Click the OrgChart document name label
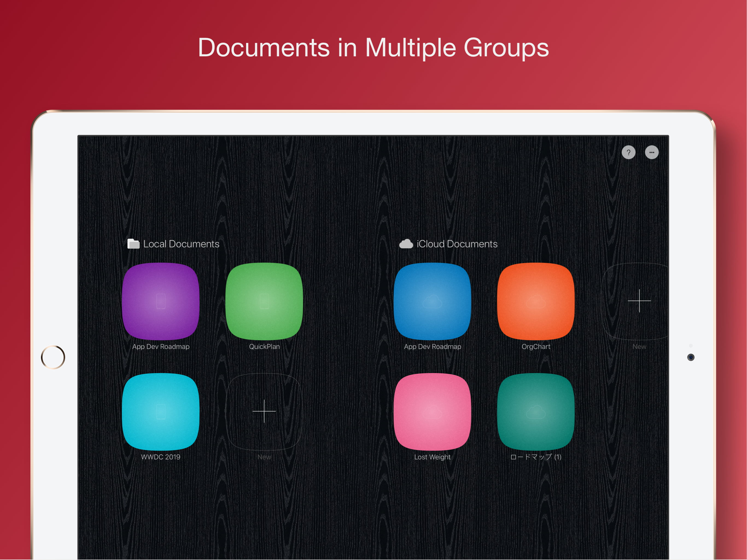 click(x=536, y=346)
